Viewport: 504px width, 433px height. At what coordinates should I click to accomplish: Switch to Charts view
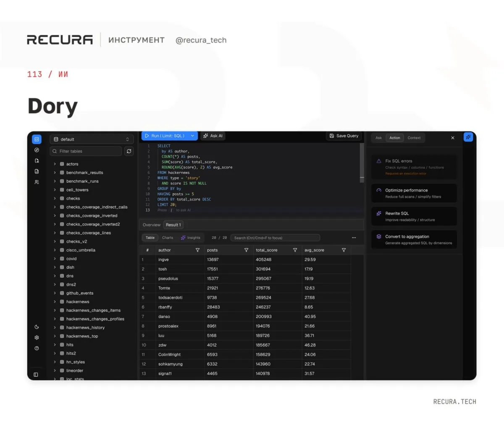(x=168, y=238)
